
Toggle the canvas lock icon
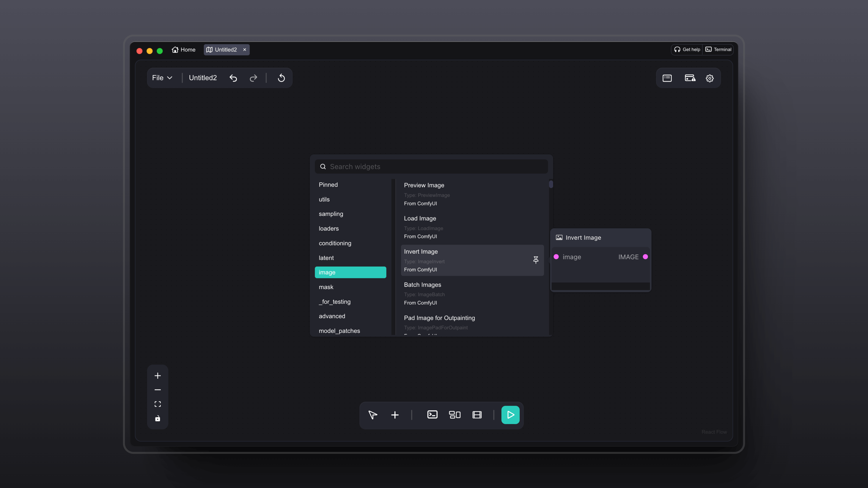(x=157, y=418)
